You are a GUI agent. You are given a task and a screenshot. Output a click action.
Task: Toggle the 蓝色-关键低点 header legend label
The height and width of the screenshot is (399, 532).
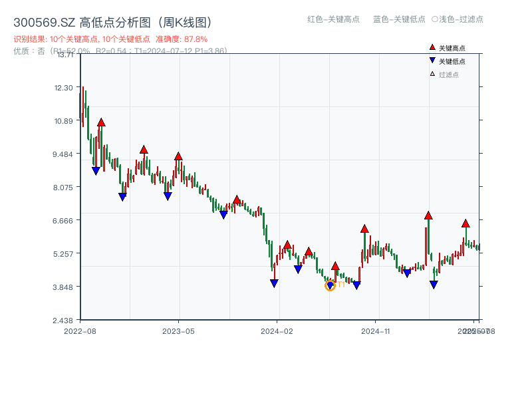(399, 19)
